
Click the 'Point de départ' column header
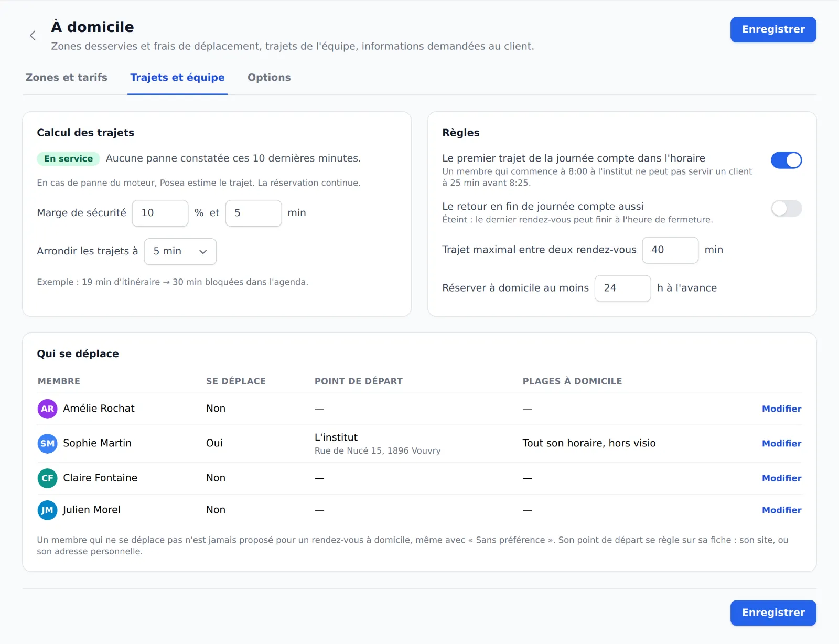click(x=359, y=381)
